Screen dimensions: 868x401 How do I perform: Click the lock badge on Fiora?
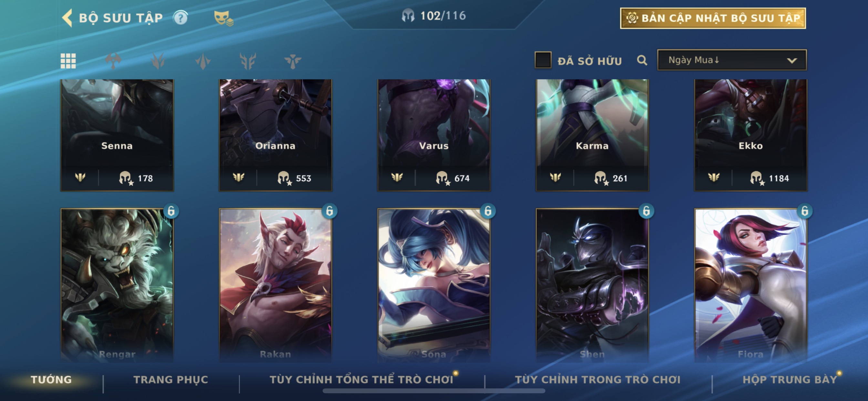(805, 211)
